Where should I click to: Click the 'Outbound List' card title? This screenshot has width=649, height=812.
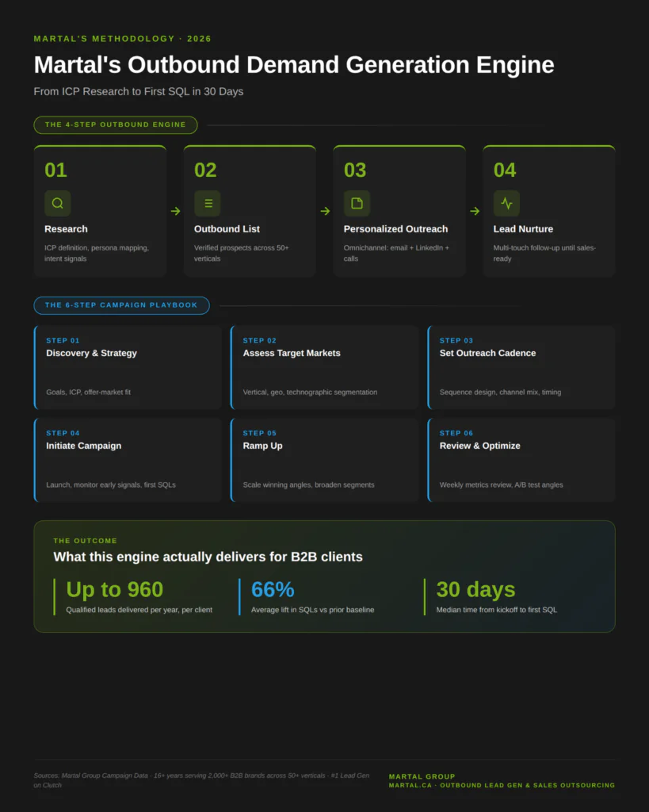(x=227, y=229)
